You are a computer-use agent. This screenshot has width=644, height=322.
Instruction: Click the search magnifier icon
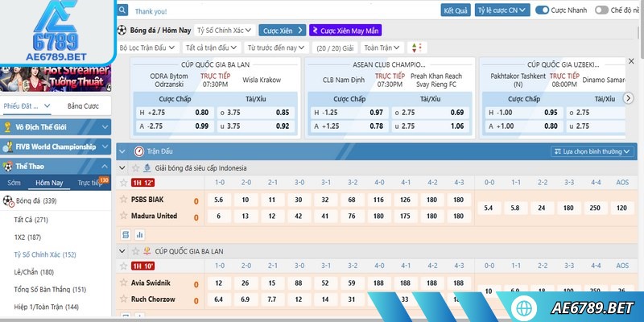click(x=122, y=11)
